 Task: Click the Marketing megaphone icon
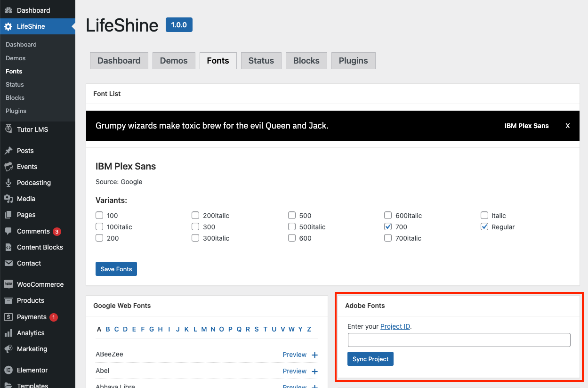(8, 349)
